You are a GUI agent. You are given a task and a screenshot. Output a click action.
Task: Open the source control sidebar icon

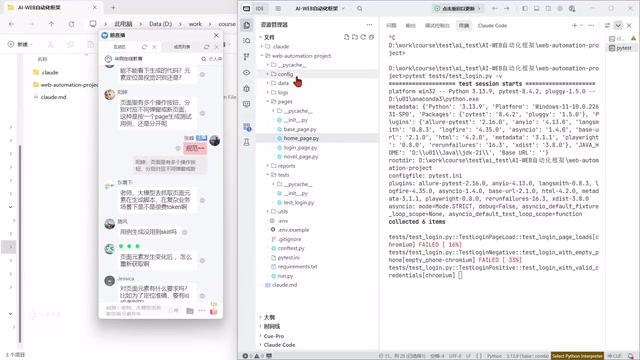tap(247, 57)
